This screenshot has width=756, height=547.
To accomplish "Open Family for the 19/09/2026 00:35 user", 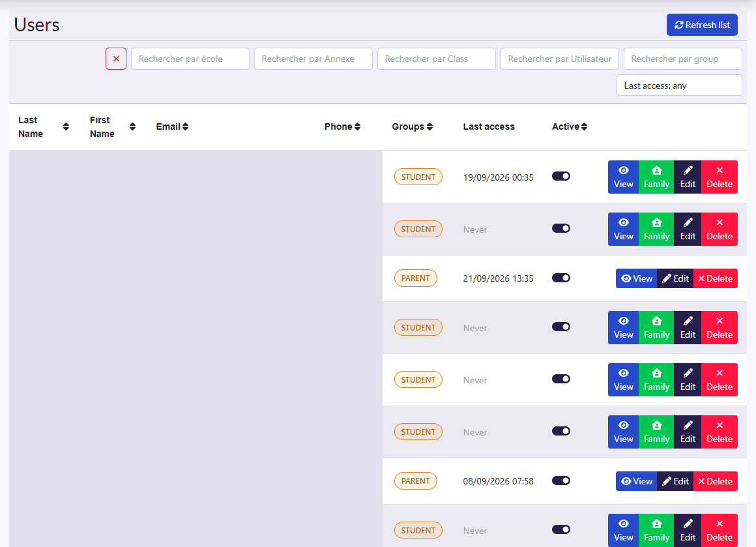I will pyautogui.click(x=656, y=177).
